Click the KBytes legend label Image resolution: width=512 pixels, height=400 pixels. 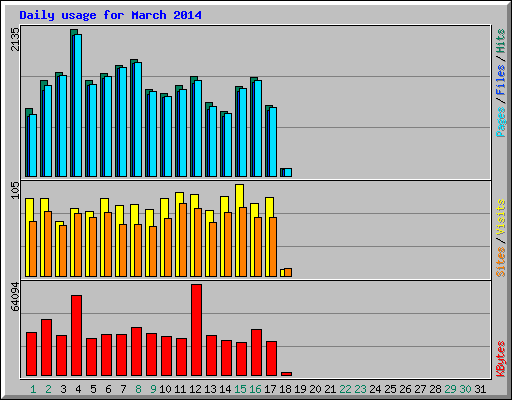(x=501, y=359)
